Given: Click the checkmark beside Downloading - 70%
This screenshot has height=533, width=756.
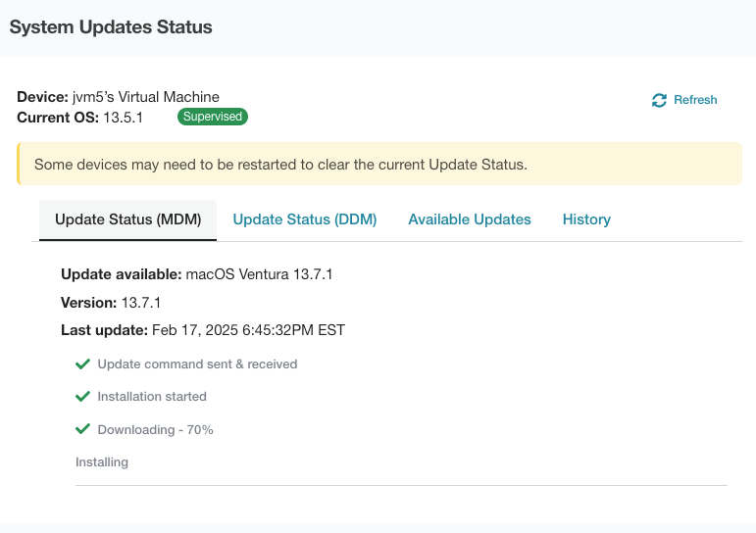Looking at the screenshot, I should (x=83, y=429).
